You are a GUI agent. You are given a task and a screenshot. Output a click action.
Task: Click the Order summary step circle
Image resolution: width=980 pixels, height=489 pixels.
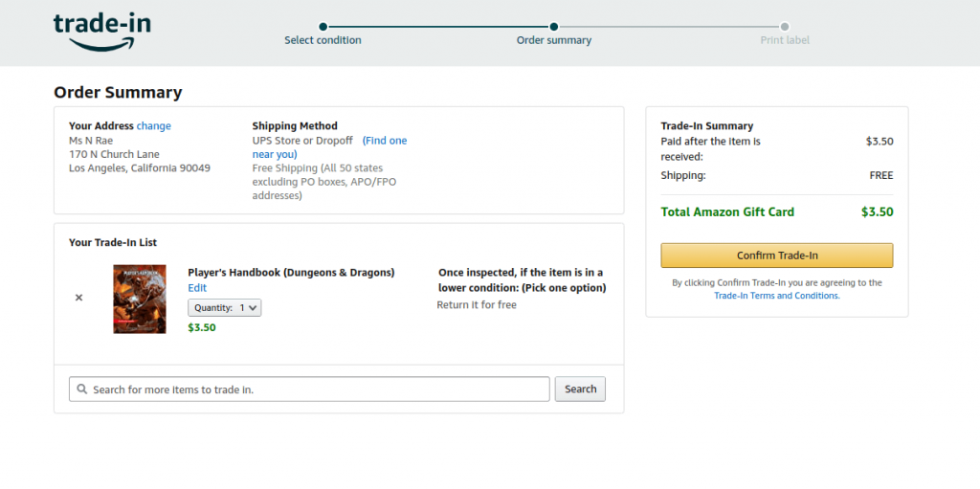[554, 27]
